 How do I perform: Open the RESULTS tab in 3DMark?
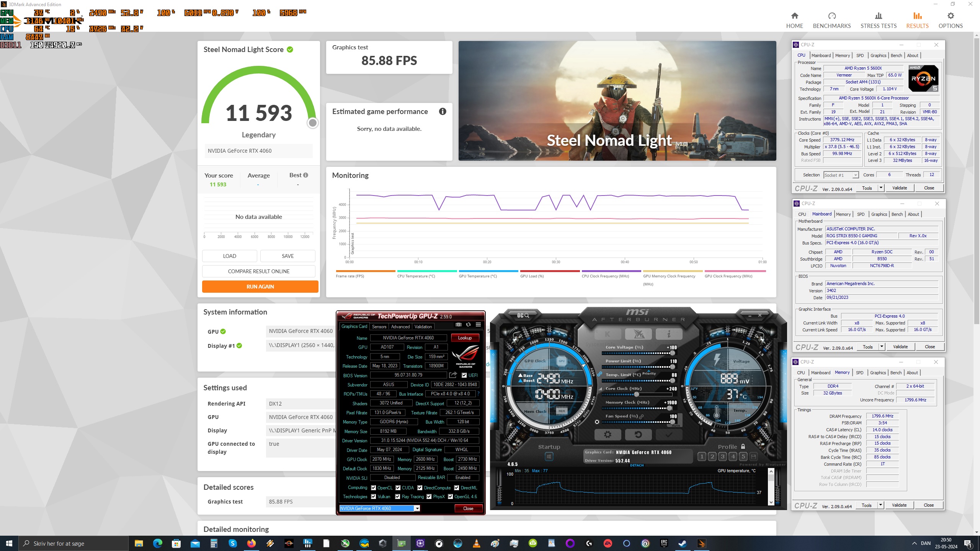click(x=917, y=20)
